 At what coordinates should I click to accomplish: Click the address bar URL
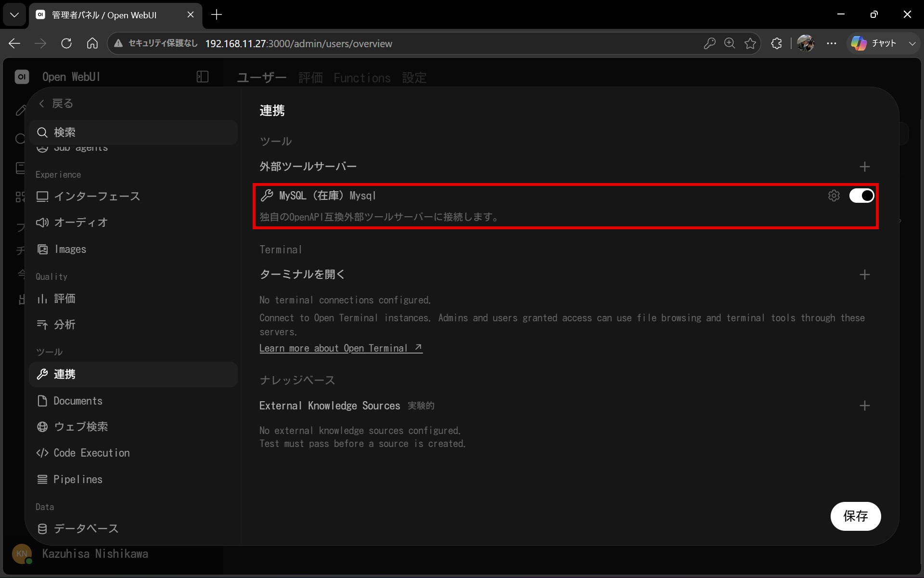299,43
